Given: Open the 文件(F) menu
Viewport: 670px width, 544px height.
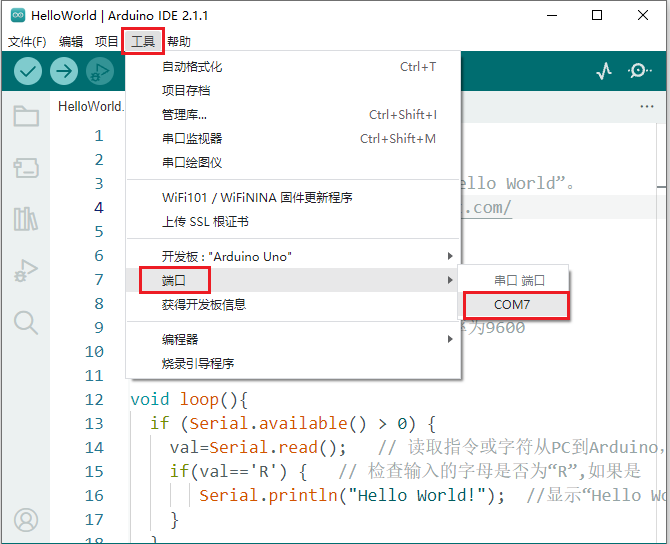Looking at the screenshot, I should pos(27,41).
